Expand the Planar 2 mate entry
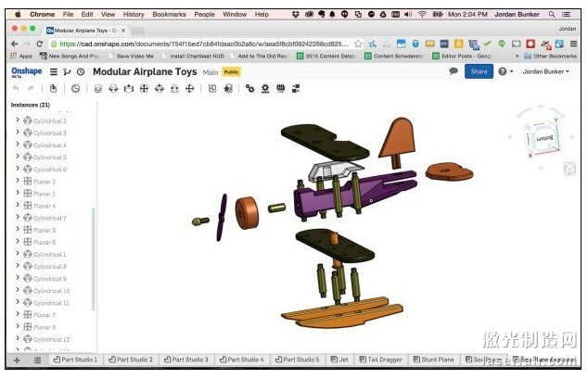The width and height of the screenshot is (588, 379). click(x=17, y=182)
